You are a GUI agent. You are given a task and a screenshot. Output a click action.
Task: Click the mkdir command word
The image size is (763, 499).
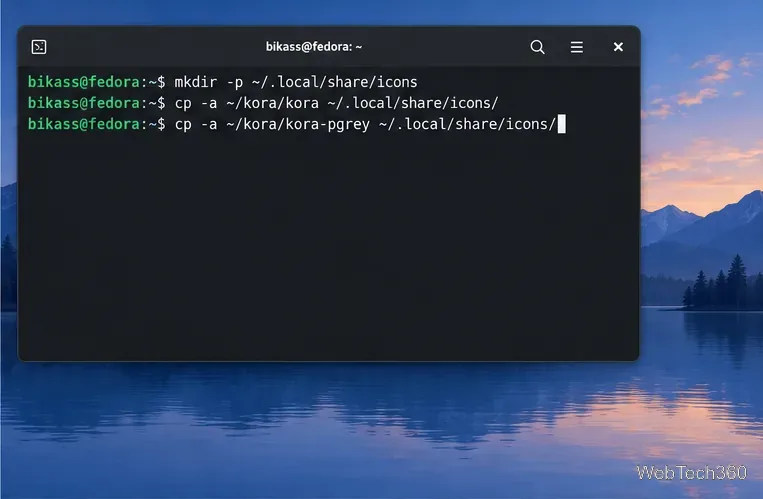click(196, 82)
